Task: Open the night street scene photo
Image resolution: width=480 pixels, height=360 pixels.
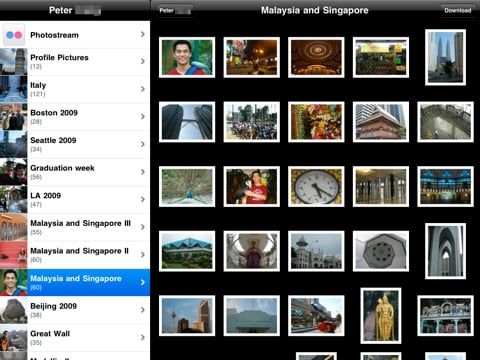Action: click(252, 57)
